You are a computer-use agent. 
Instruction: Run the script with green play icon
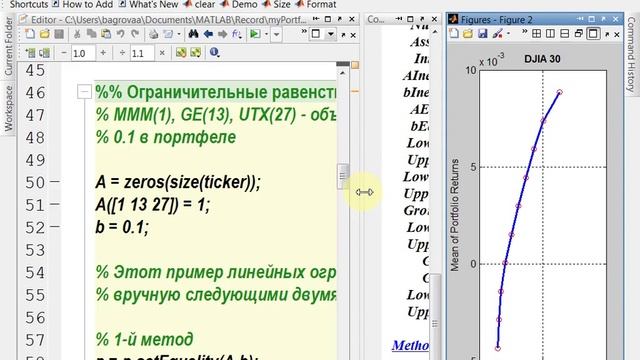255,34
